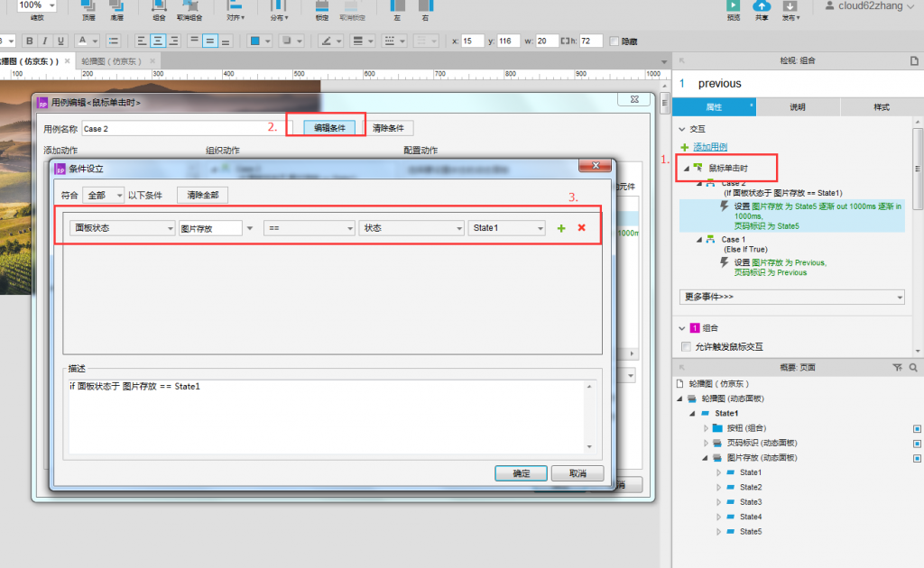
Task: Open the == comparison operator dropdown
Action: pos(309,228)
